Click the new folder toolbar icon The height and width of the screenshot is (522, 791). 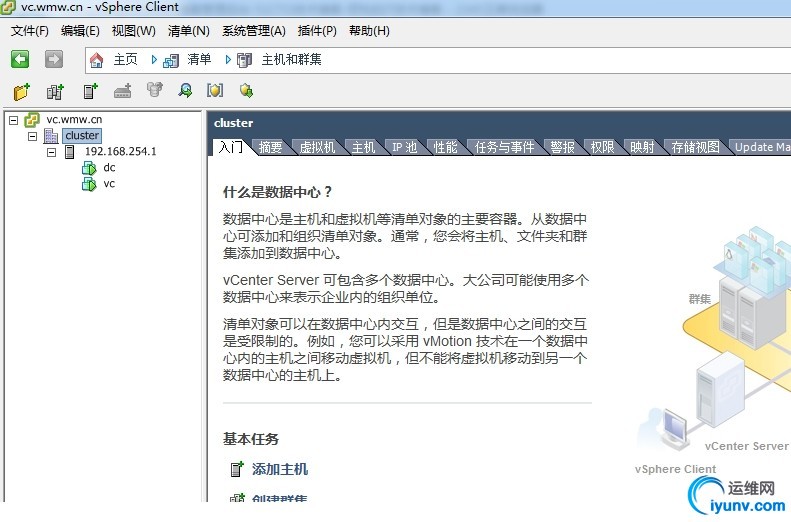coord(22,91)
